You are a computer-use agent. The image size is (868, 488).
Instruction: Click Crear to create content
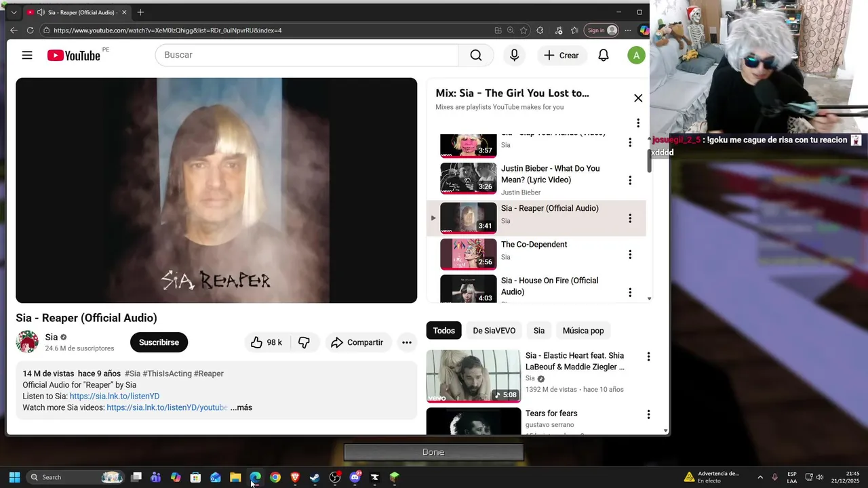coord(561,56)
